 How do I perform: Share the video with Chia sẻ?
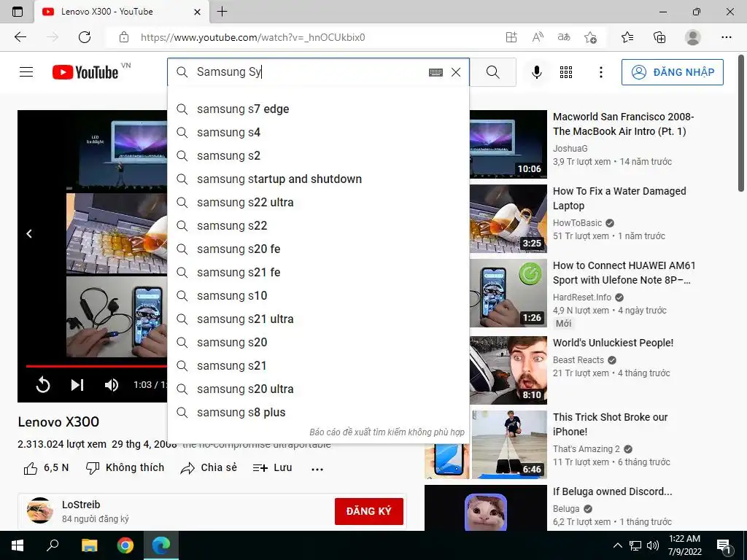(x=209, y=468)
